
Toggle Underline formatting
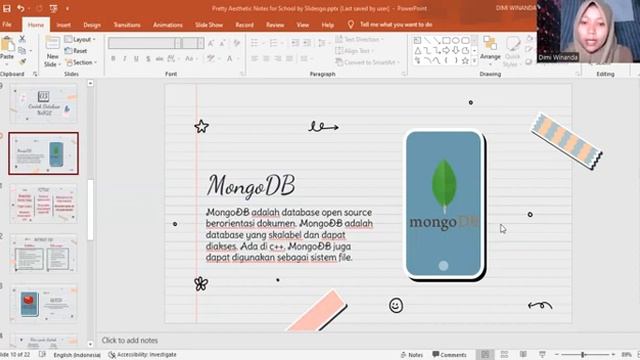click(x=136, y=59)
